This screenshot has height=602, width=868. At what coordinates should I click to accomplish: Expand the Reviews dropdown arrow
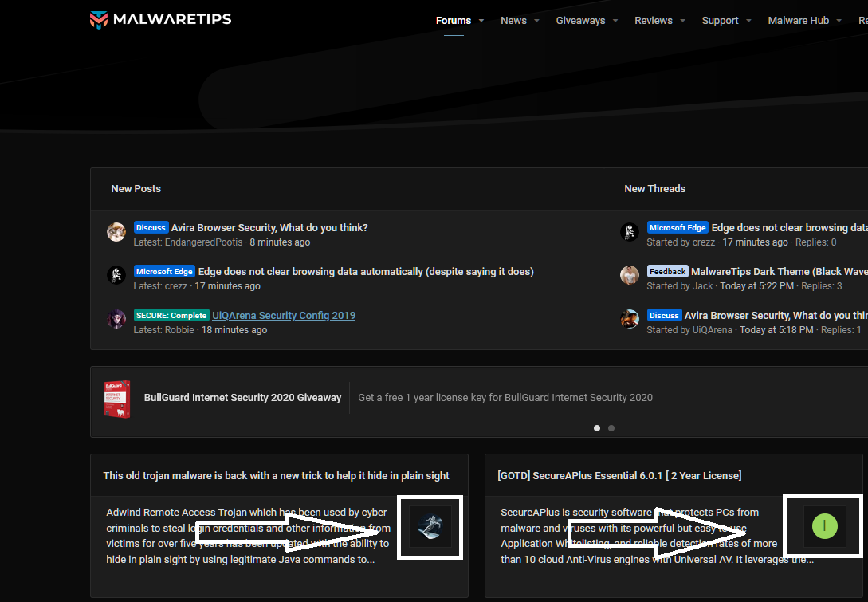click(x=682, y=21)
